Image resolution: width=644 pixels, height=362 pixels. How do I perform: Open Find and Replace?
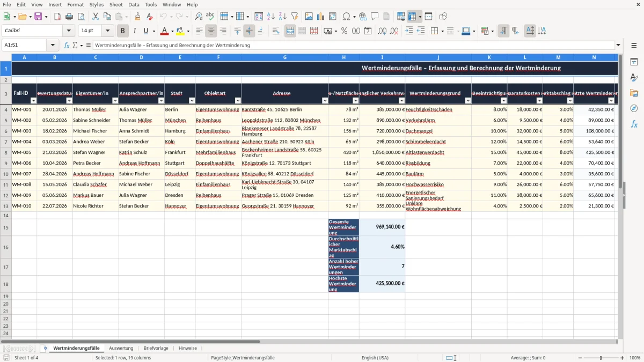199,17
